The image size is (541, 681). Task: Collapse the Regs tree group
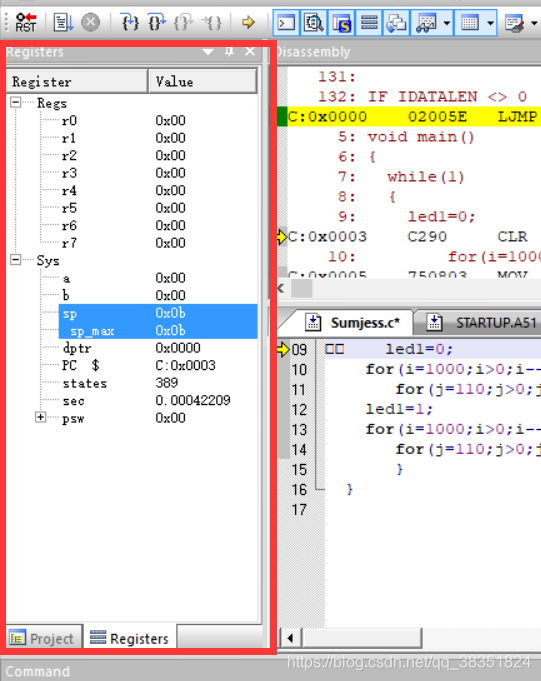pos(16,102)
